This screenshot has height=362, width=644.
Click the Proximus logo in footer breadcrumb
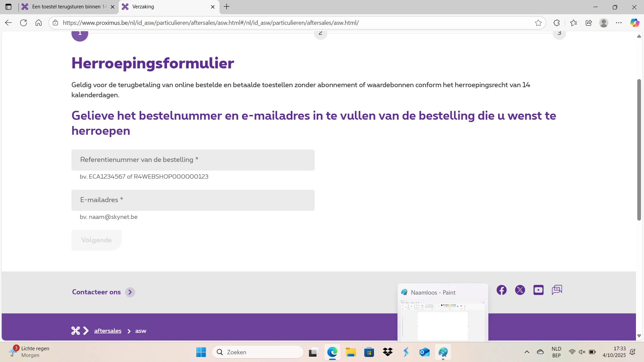click(76, 331)
